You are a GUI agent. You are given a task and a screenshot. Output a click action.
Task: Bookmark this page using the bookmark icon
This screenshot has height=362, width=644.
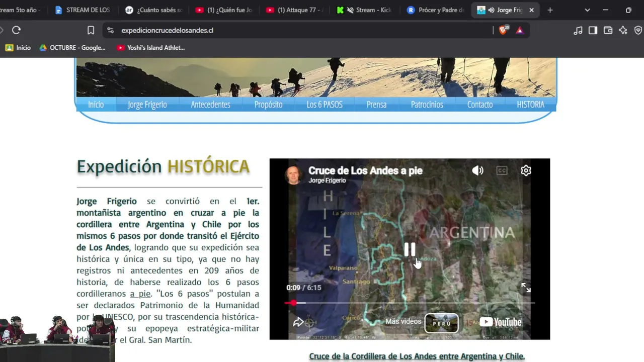(x=91, y=30)
